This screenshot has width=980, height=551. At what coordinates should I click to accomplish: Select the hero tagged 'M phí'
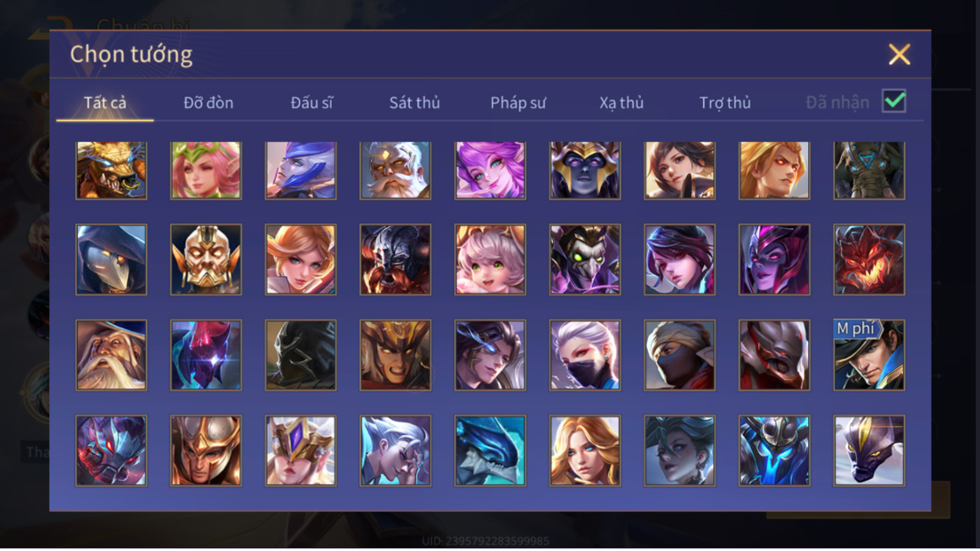click(x=869, y=355)
